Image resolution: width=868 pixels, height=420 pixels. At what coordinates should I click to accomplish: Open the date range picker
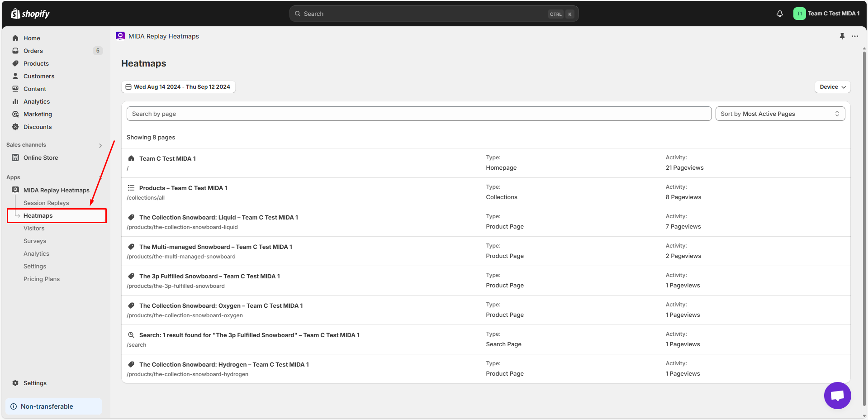click(x=178, y=87)
